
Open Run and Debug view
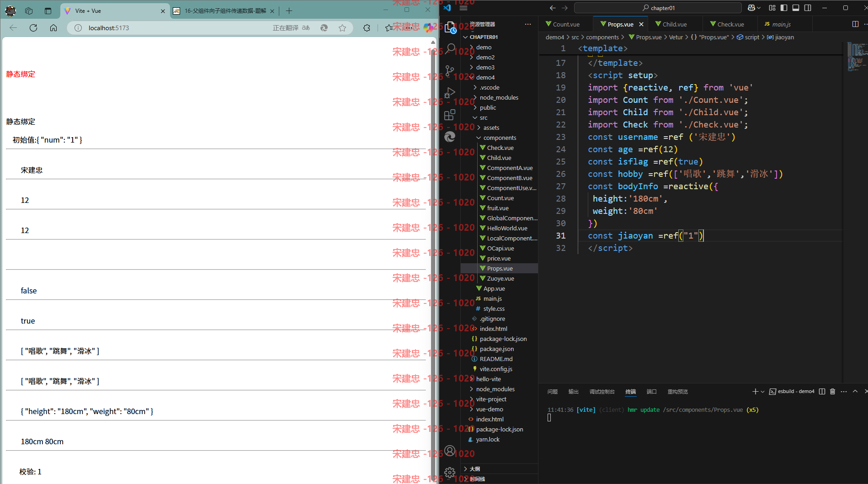pos(450,93)
